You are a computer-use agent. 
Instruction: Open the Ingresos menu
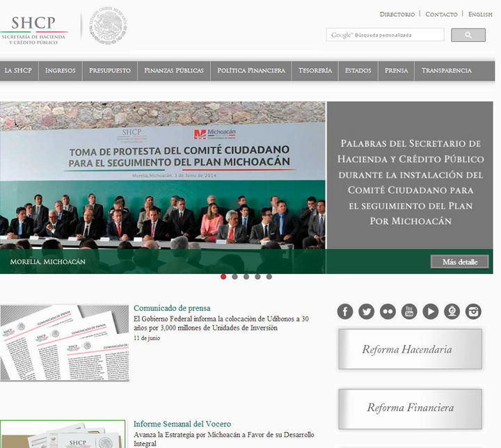click(x=61, y=71)
